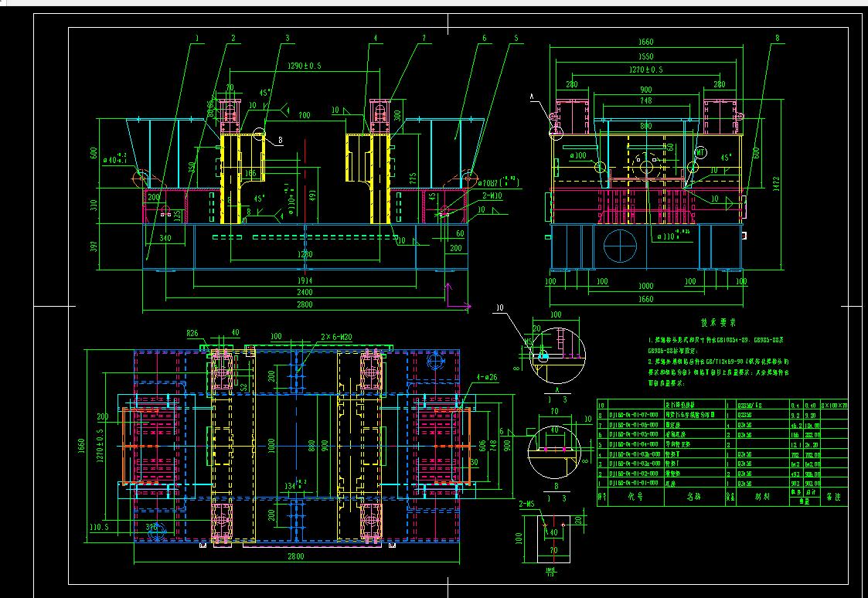Select the 代号 column header

click(x=635, y=497)
